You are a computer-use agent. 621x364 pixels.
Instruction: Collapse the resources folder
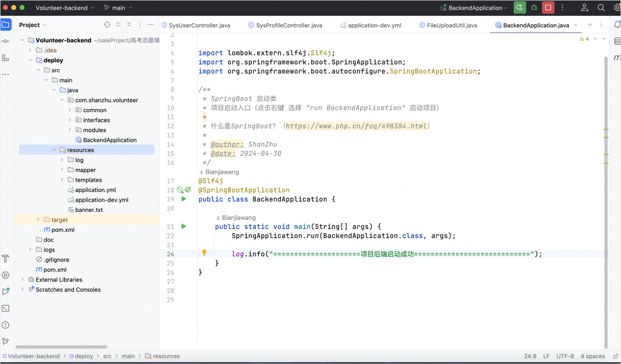tap(54, 150)
